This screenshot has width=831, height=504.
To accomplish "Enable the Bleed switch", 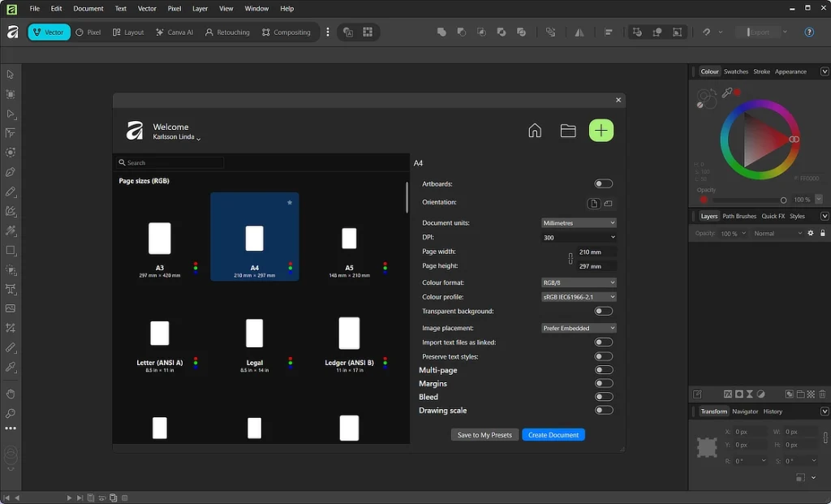I will pos(603,397).
